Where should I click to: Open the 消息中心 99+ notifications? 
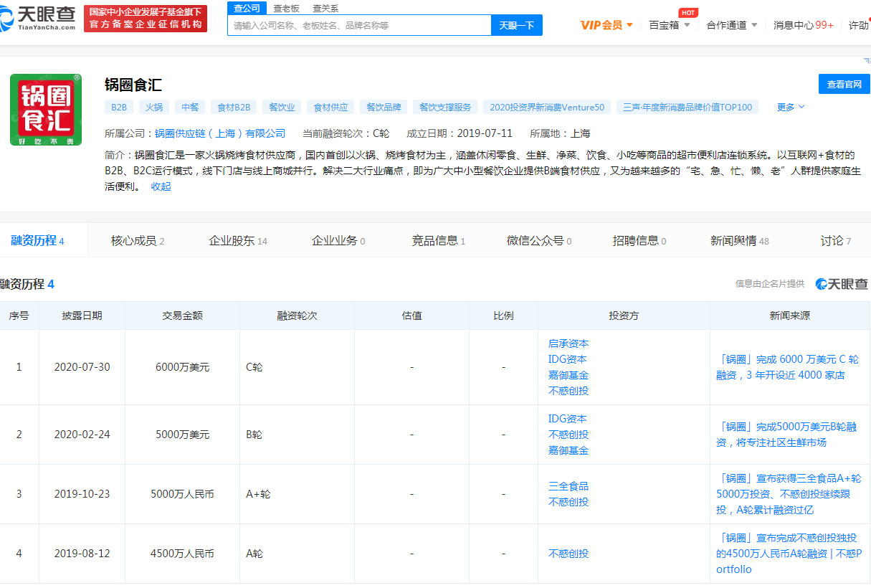coord(803,25)
